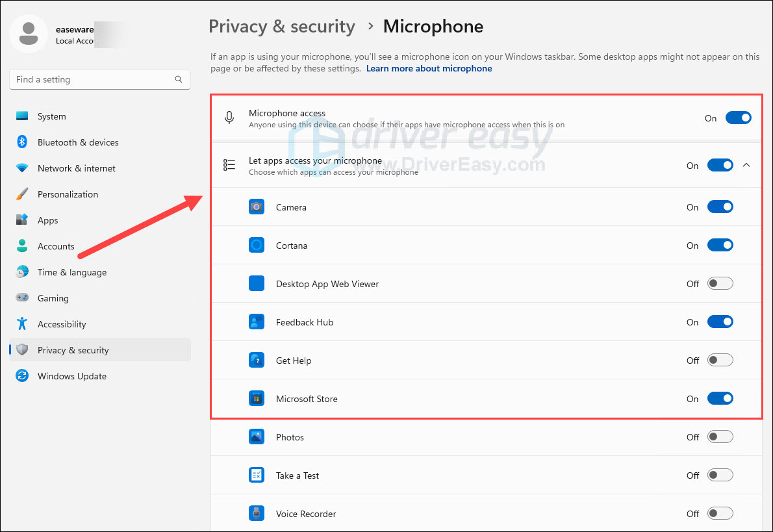This screenshot has width=773, height=532.
Task: Click the Photos app icon
Action: [x=257, y=437]
